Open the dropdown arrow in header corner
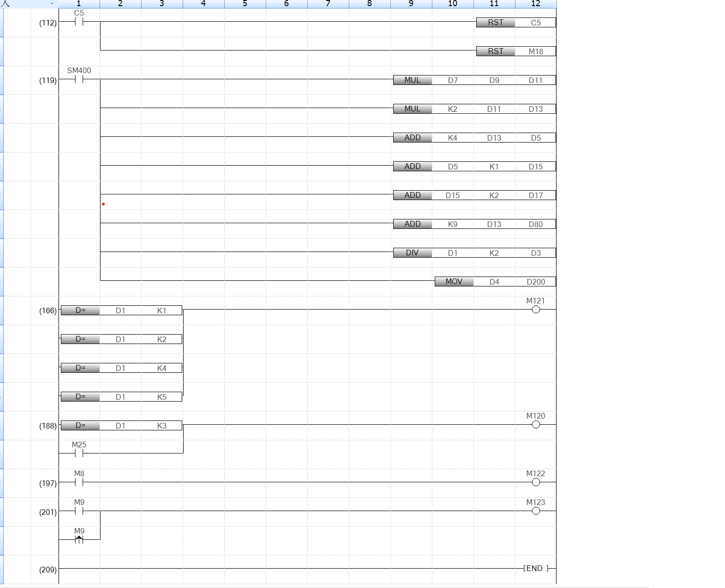The height and width of the screenshot is (588, 725). pos(52,4)
